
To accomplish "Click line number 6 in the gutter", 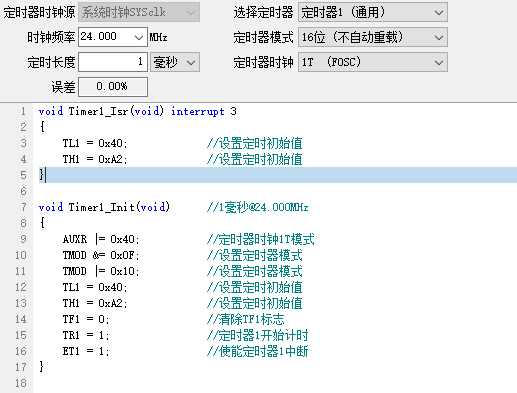I will click(x=23, y=191).
